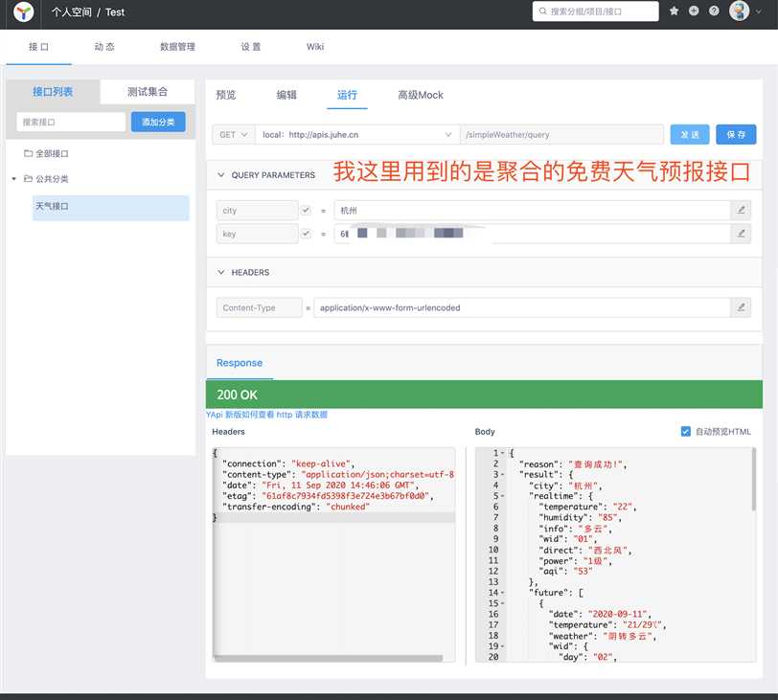
Task: Click the city parameter name field
Action: [x=257, y=211]
